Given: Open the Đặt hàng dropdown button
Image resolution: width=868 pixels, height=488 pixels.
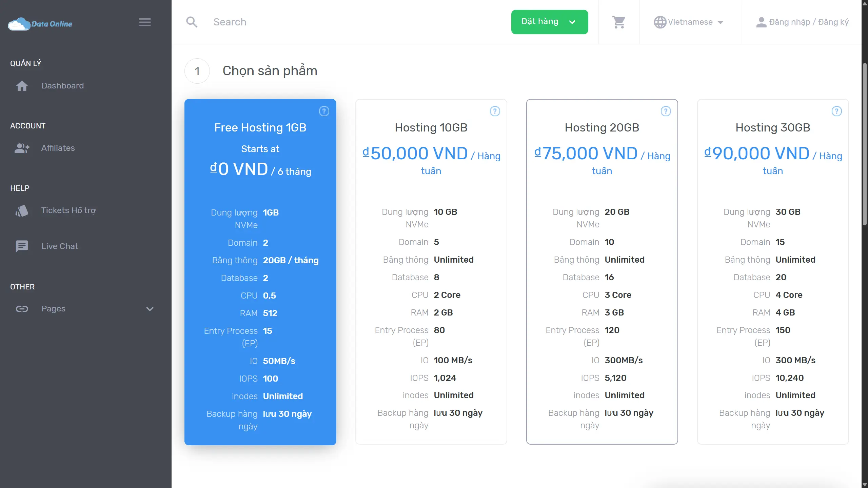Looking at the screenshot, I should (x=549, y=22).
